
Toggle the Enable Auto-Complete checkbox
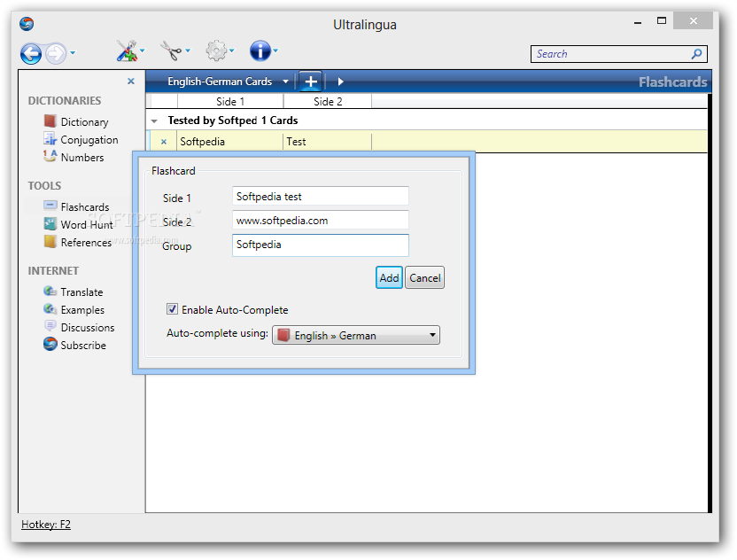[172, 309]
